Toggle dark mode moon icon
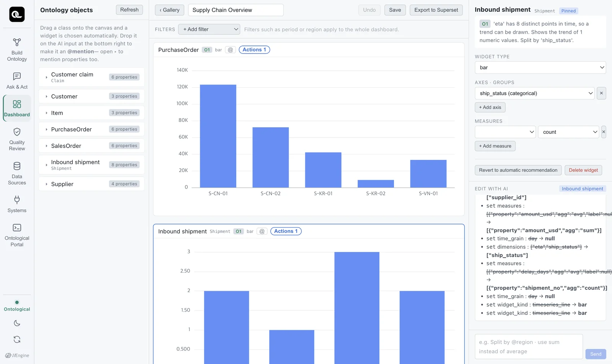Viewport: 612px width, 364px height. click(x=17, y=323)
